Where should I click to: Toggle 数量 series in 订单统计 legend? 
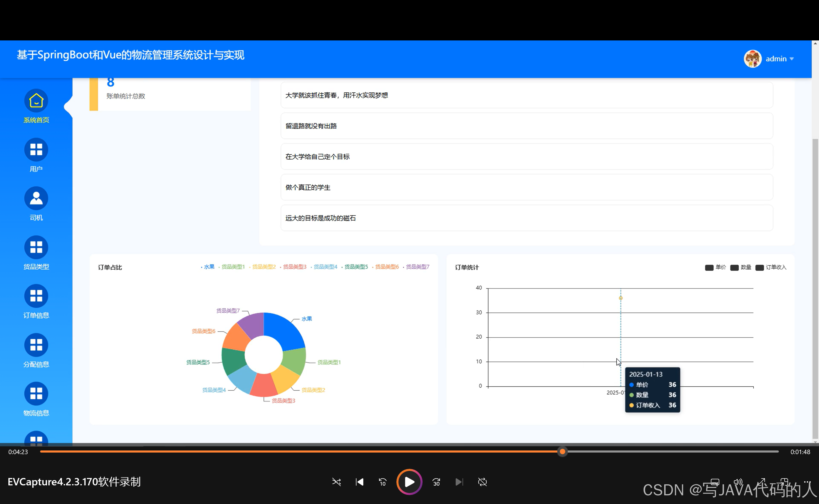[x=740, y=267]
